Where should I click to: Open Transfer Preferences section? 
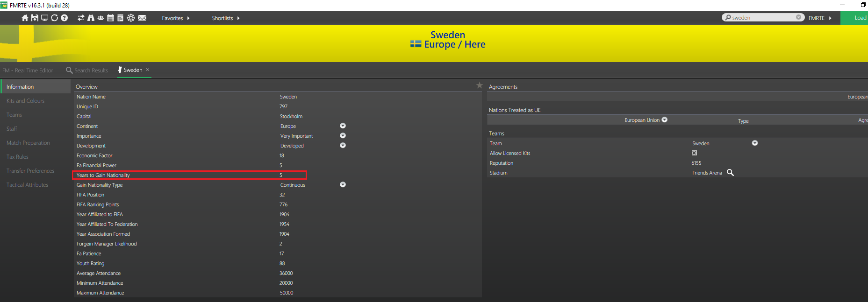(x=30, y=171)
